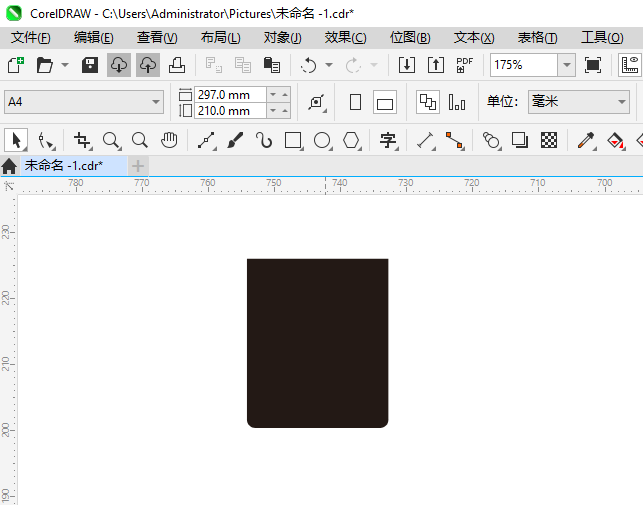
Task: Click the second magnifier zoom icon
Action: coord(140,140)
